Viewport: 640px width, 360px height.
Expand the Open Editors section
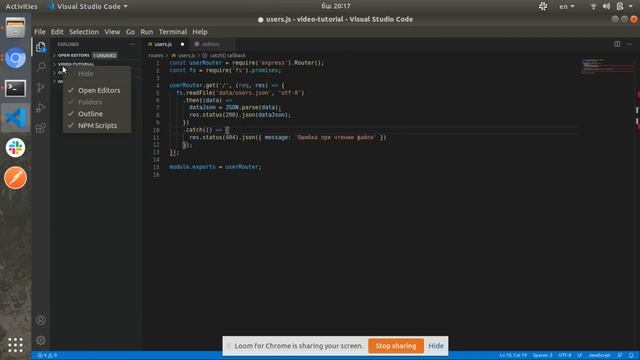(73, 55)
